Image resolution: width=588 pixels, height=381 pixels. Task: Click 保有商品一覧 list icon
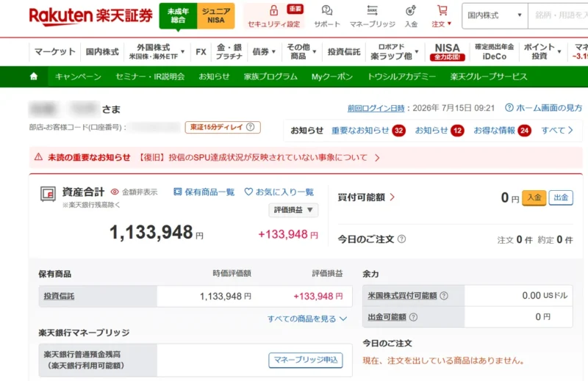pos(177,192)
